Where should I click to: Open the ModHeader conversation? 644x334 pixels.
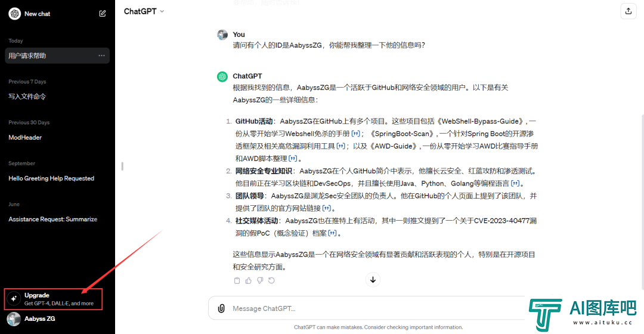pyautogui.click(x=25, y=137)
